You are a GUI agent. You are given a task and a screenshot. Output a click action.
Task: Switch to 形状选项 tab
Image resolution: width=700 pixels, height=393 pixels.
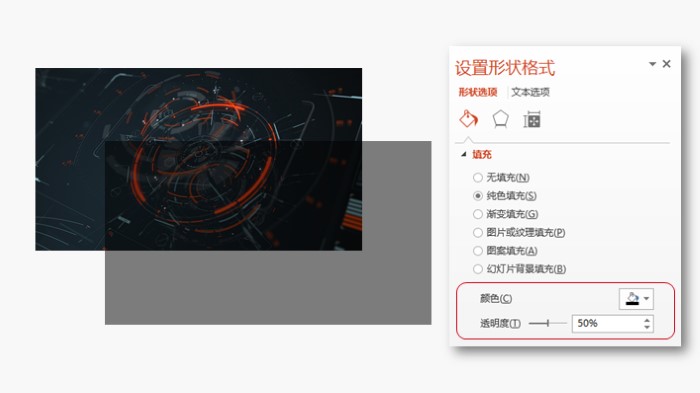click(478, 92)
